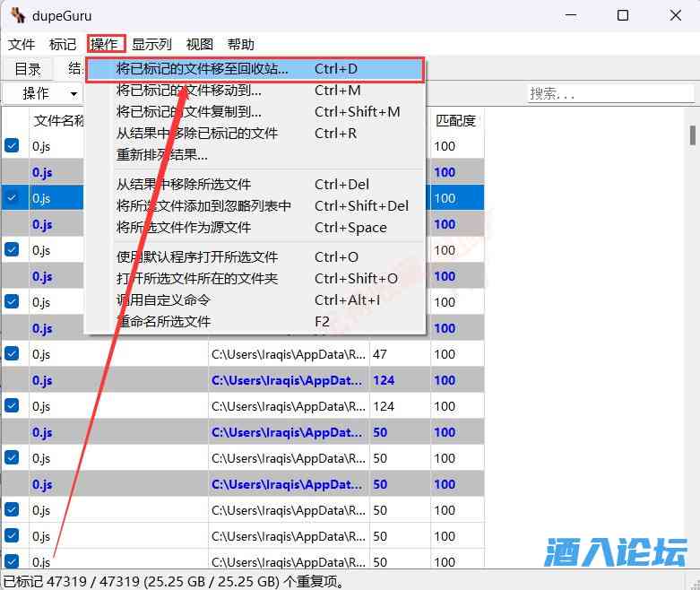Viewport: 700px width, 590px height.
Task: Switch to the 目录 tab
Action: tap(28, 69)
